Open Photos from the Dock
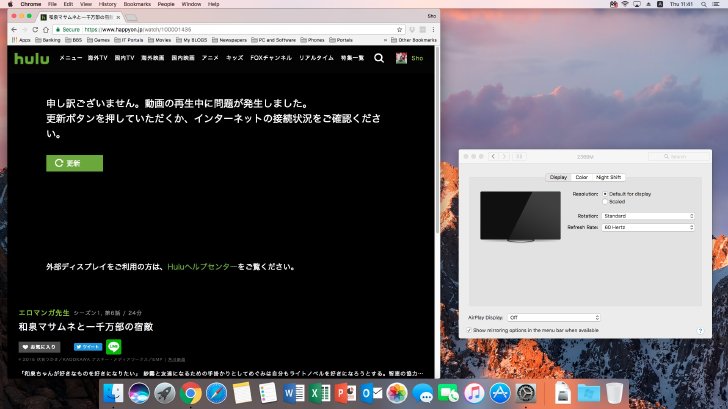Image resolution: width=728 pixels, height=409 pixels. (x=397, y=393)
